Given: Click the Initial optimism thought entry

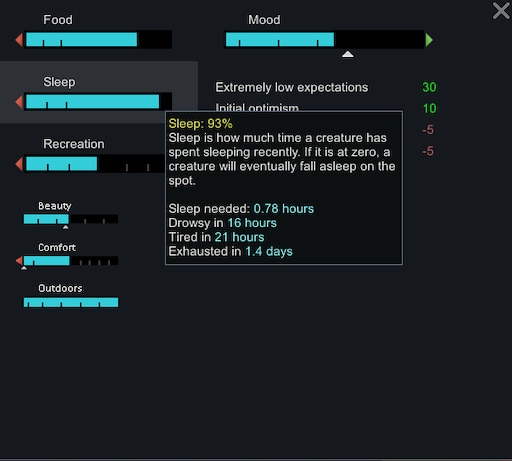Looking at the screenshot, I should pos(257,107).
